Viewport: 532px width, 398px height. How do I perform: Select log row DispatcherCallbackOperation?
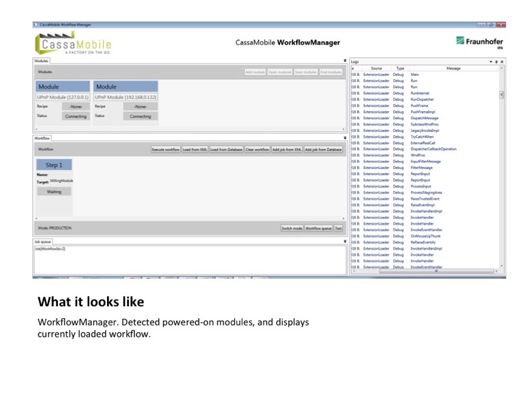pos(425,149)
